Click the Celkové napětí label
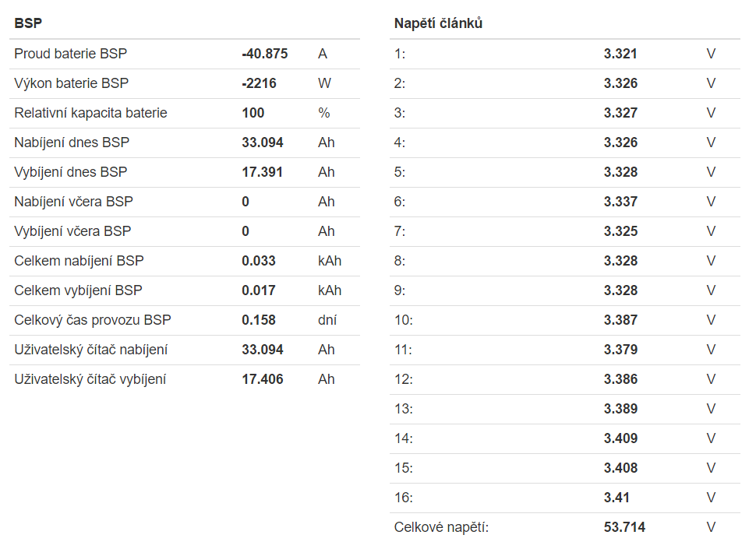The height and width of the screenshot is (549, 756). [441, 527]
